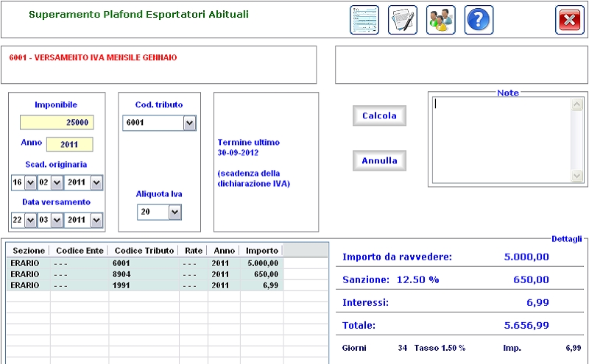
Task: Focus the Anno field showing 2011
Action: (x=69, y=144)
